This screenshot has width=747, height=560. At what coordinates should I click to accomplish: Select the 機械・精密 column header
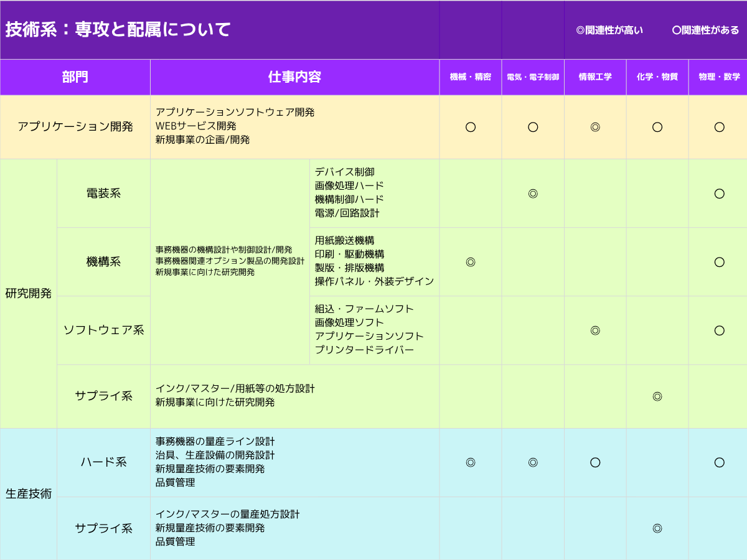point(471,77)
